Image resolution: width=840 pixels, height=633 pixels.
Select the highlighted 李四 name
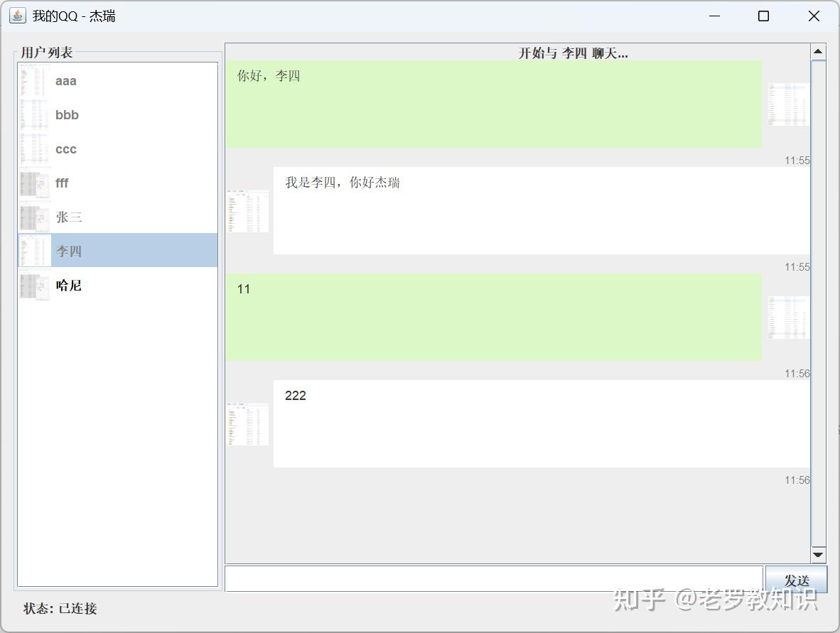click(69, 251)
